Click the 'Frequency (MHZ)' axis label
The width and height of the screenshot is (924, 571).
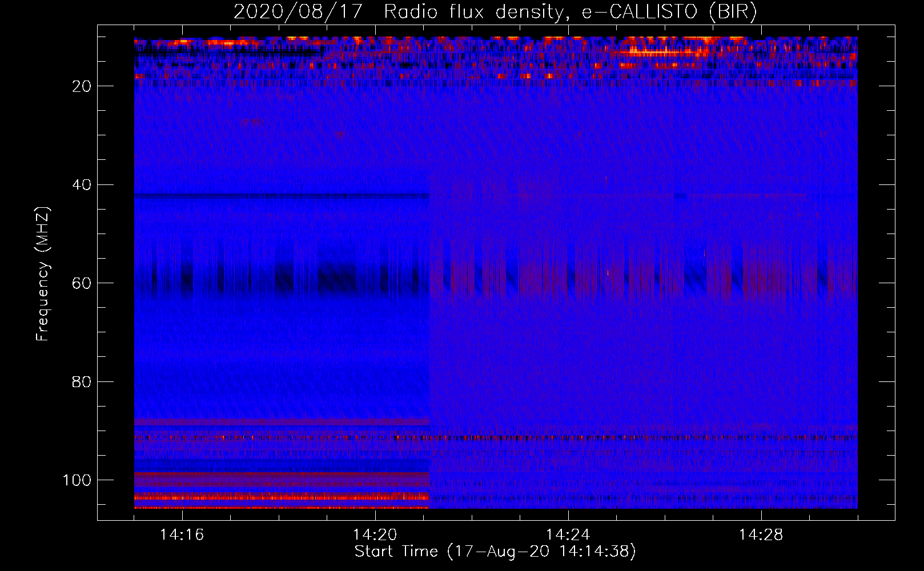(43, 274)
